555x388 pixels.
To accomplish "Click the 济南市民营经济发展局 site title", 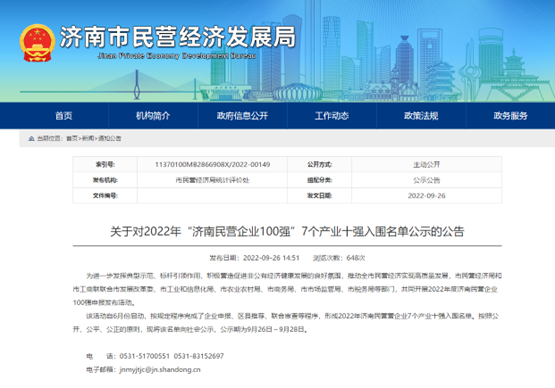I will pos(178,37).
